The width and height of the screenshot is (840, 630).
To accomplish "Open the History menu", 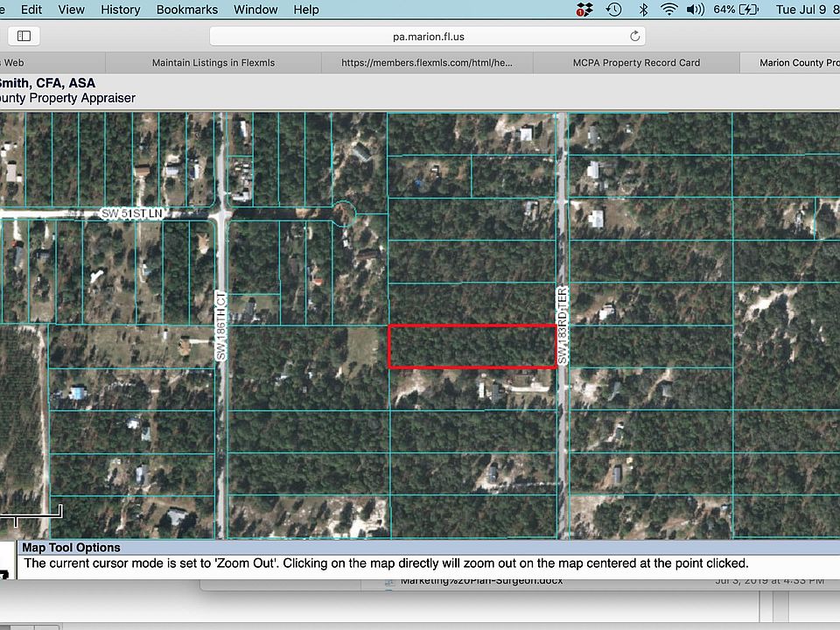I will click(x=120, y=10).
